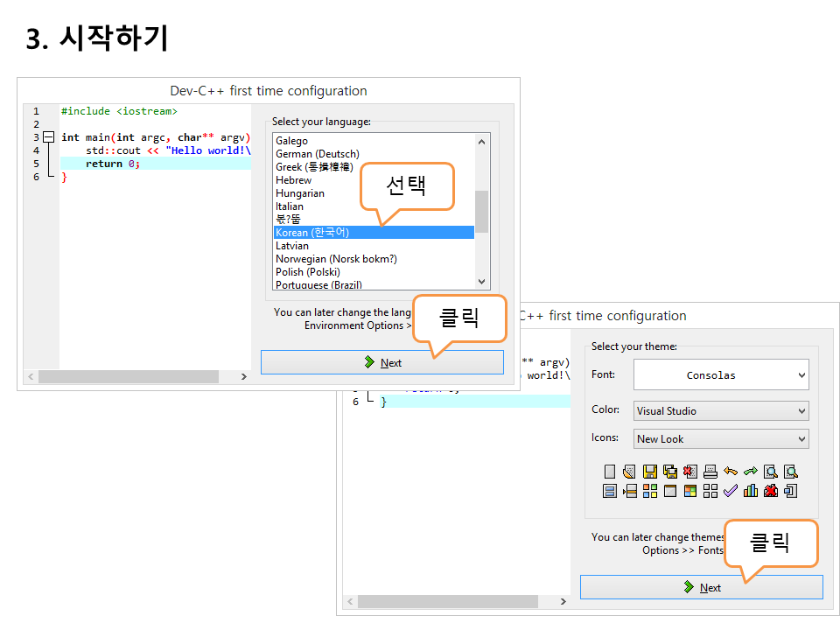Click the first magnifier Find icon
This screenshot has width=840, height=630.
point(771,472)
